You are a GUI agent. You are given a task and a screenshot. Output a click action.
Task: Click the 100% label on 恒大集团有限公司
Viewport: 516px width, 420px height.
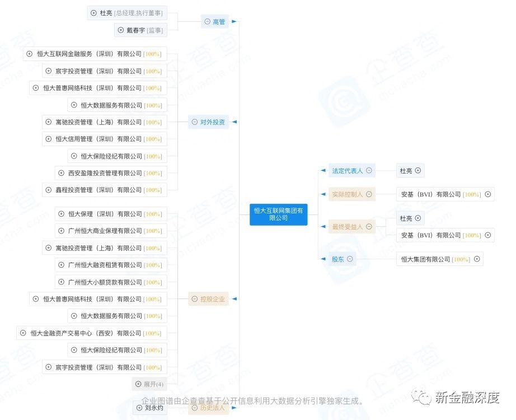461,260
